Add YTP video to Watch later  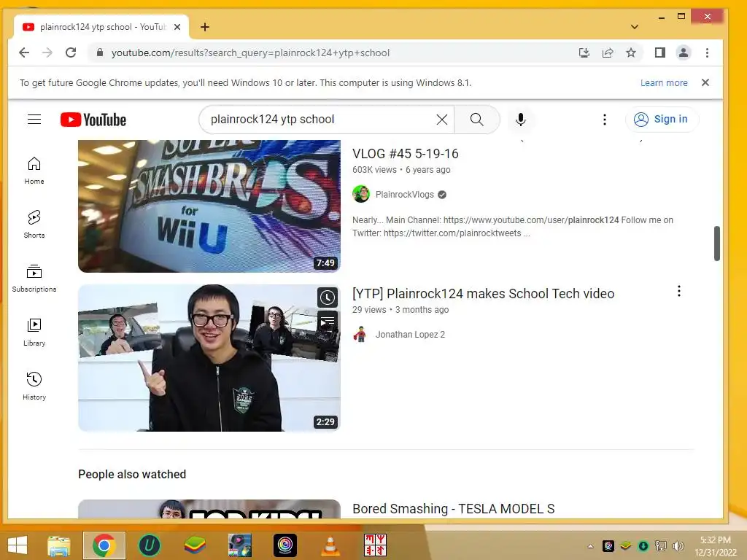(x=328, y=297)
